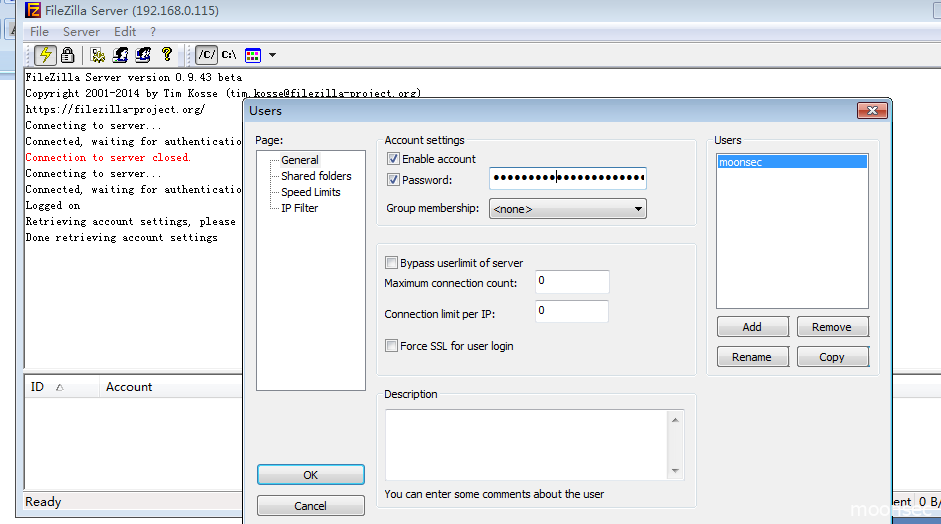Open the Server menu
Screen dimensions: 941x524
click(x=81, y=32)
